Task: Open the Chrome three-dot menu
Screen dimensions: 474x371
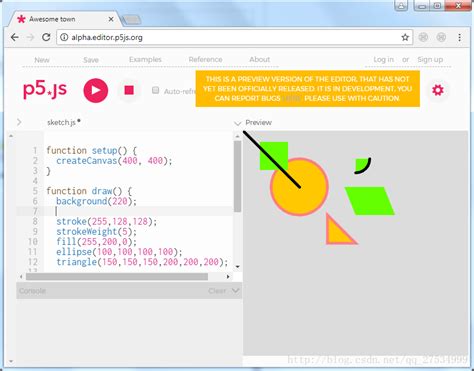Action: [x=459, y=37]
